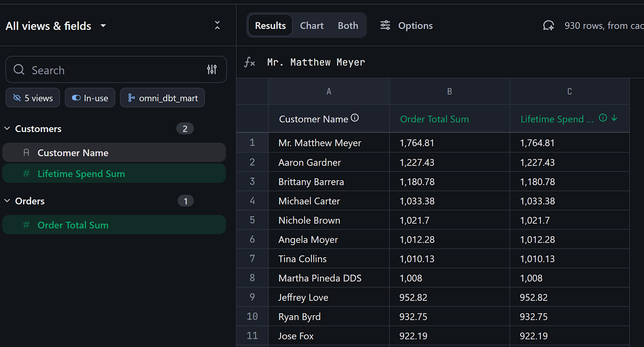Open search filter sliders icon
This screenshot has height=347, width=644.
[x=212, y=69]
